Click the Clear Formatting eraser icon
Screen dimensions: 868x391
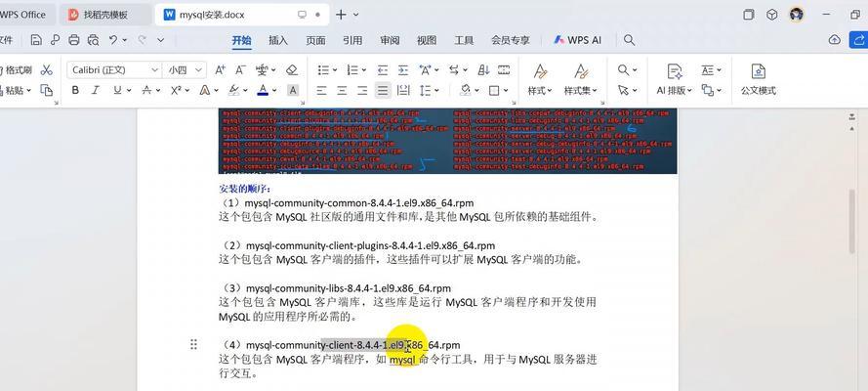pyautogui.click(x=292, y=69)
